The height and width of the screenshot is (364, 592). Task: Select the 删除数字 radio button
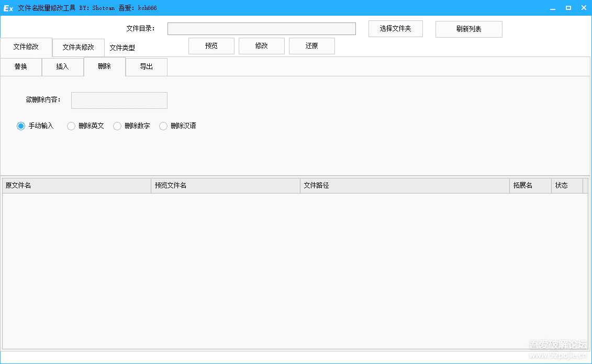117,126
